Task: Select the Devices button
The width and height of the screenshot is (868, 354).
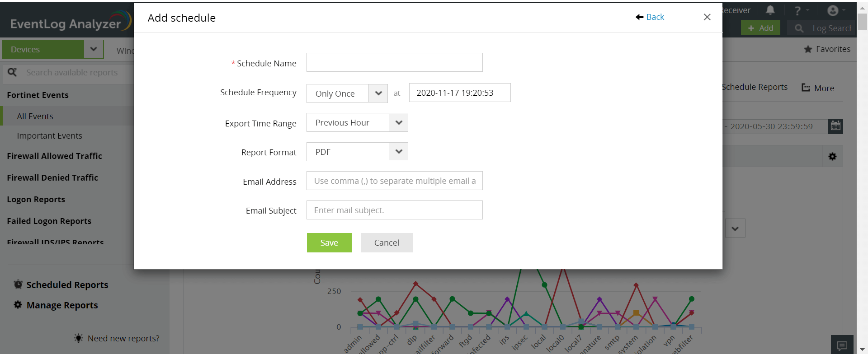Action: tap(43, 49)
